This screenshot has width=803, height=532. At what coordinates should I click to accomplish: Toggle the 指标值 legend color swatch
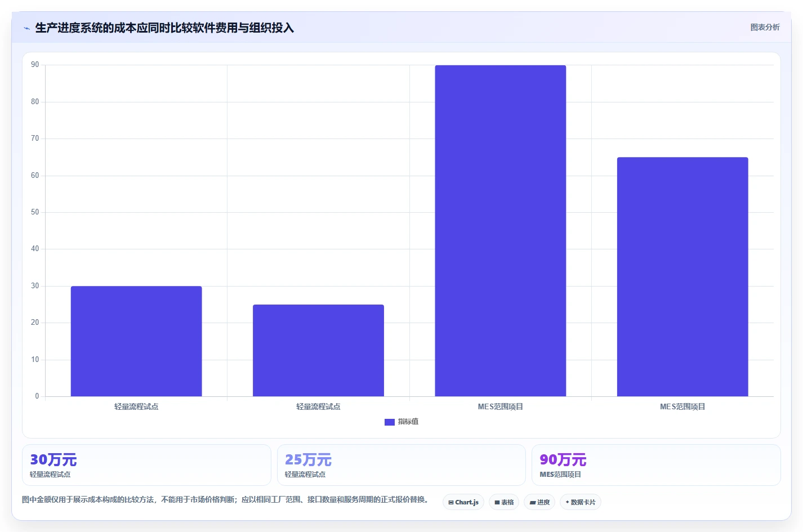tap(389, 422)
